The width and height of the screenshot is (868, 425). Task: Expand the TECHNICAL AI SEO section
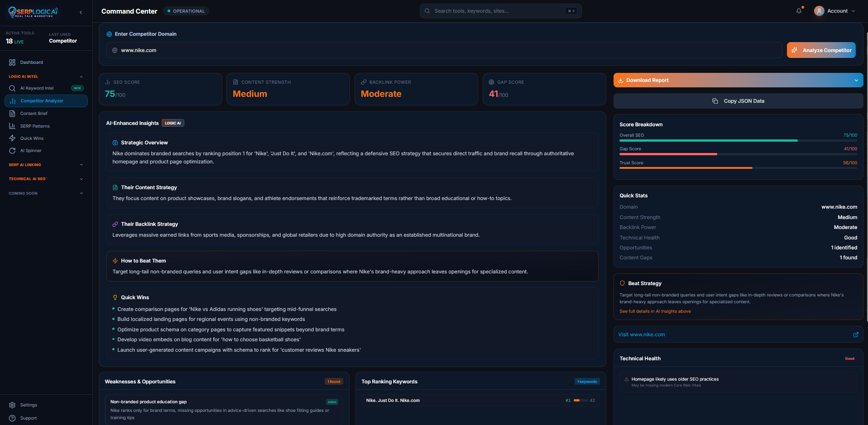click(82, 179)
